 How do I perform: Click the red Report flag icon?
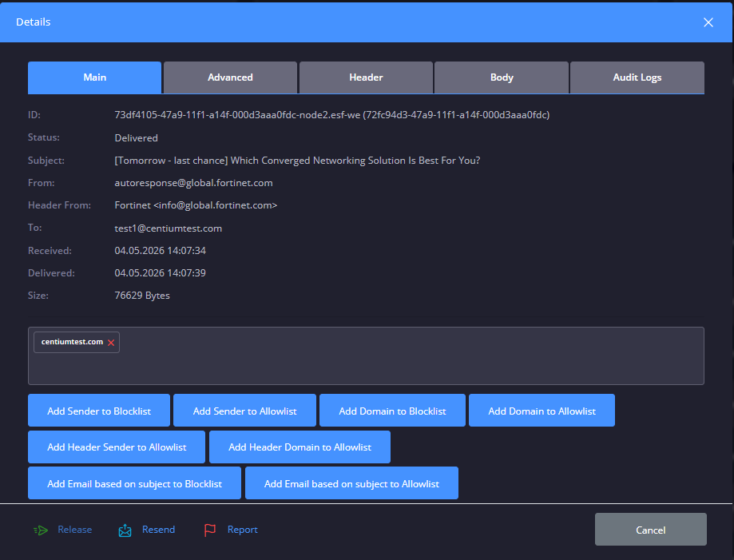[x=210, y=530]
